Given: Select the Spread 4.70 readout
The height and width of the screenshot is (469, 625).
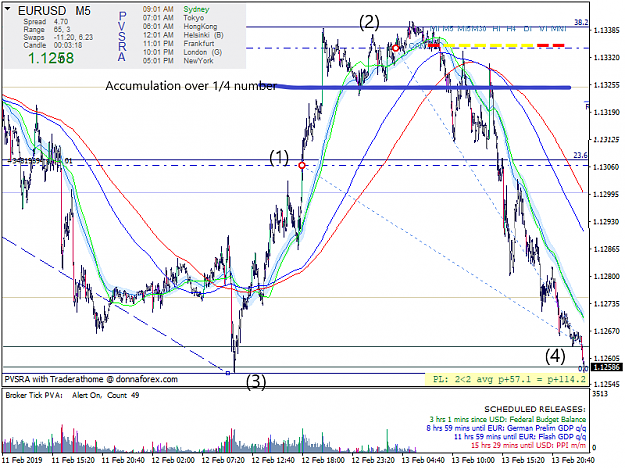Looking at the screenshot, I should 45,22.
